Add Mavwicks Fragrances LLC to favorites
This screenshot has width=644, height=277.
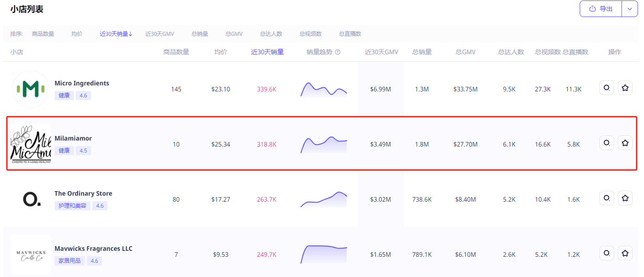pyautogui.click(x=625, y=253)
